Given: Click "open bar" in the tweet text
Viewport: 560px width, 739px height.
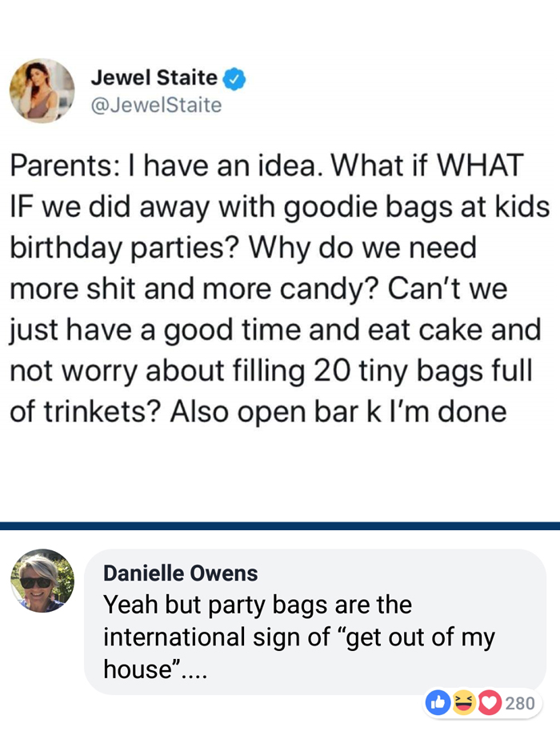Looking at the screenshot, I should click(x=301, y=411).
